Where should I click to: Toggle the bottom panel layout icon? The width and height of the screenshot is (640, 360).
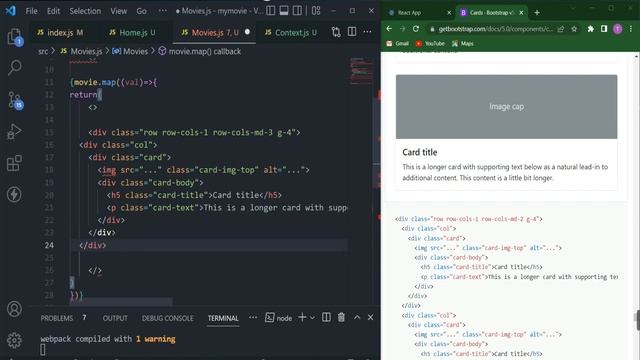pos(284,11)
